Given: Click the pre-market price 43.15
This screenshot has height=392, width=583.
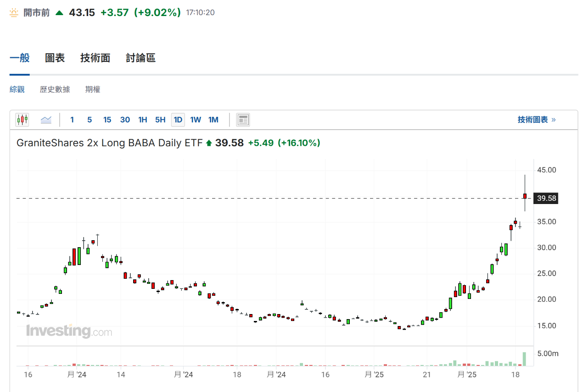Looking at the screenshot, I should (82, 12).
